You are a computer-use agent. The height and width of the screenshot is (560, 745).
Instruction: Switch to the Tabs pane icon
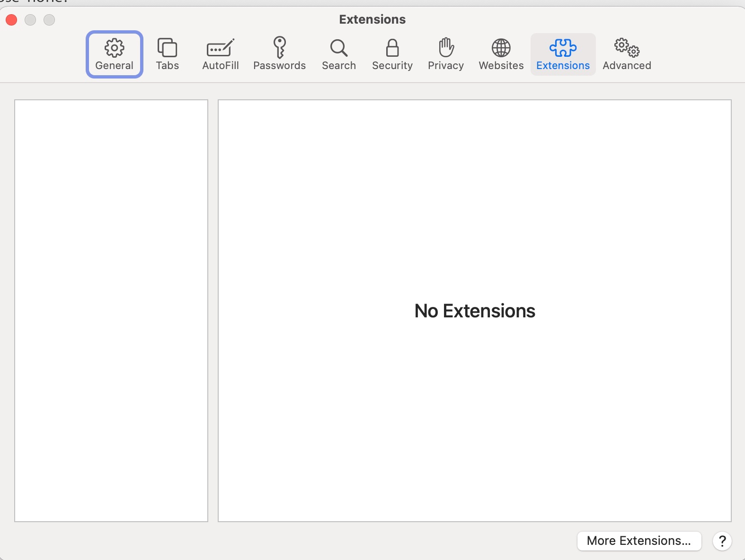point(167,48)
